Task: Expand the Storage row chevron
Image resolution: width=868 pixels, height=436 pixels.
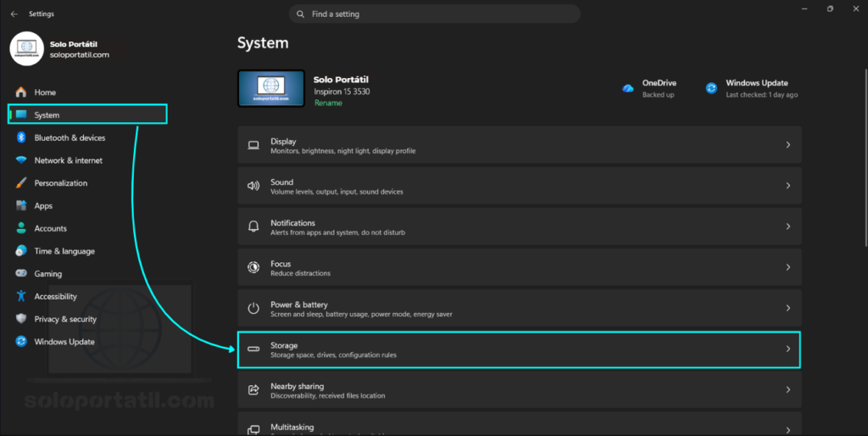Action: click(788, 349)
